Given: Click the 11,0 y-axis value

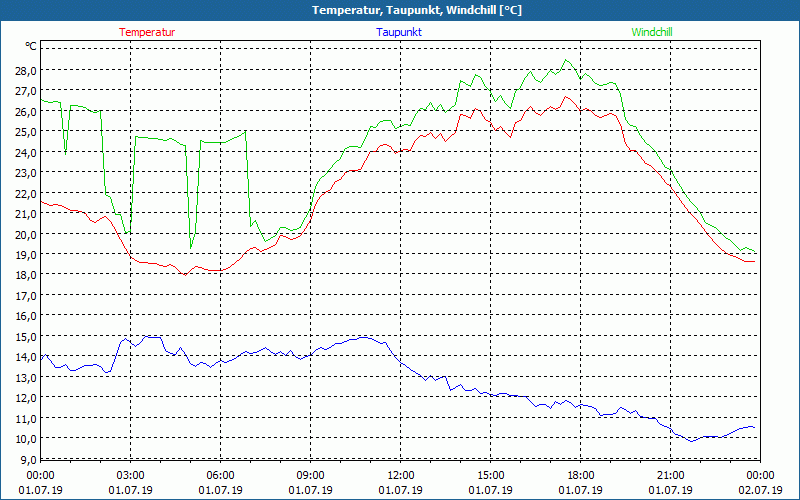Looking at the screenshot, I should (x=26, y=418).
